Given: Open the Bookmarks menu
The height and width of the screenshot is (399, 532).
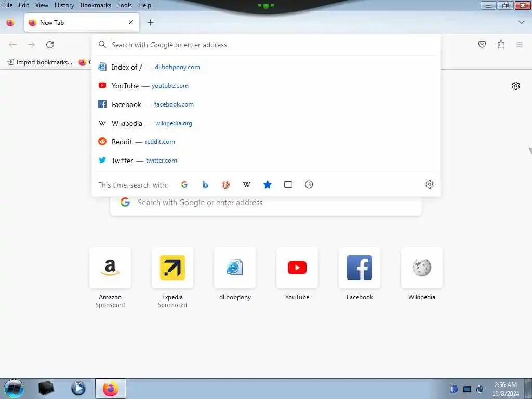Looking at the screenshot, I should (96, 5).
